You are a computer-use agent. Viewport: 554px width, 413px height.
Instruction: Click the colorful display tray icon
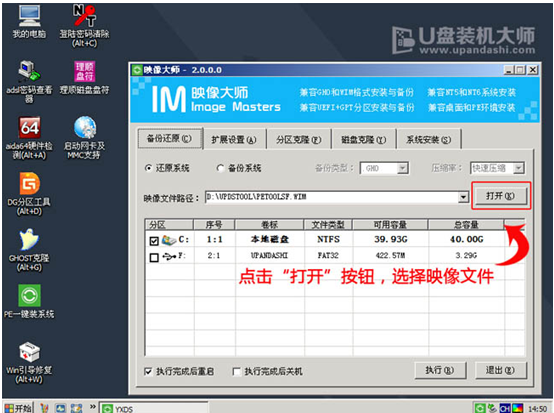[x=517, y=408]
